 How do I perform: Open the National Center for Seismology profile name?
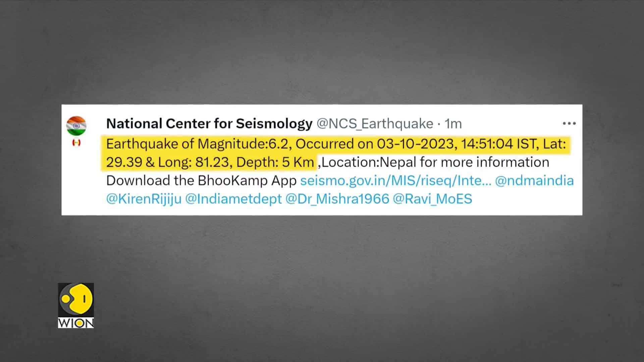(x=209, y=124)
